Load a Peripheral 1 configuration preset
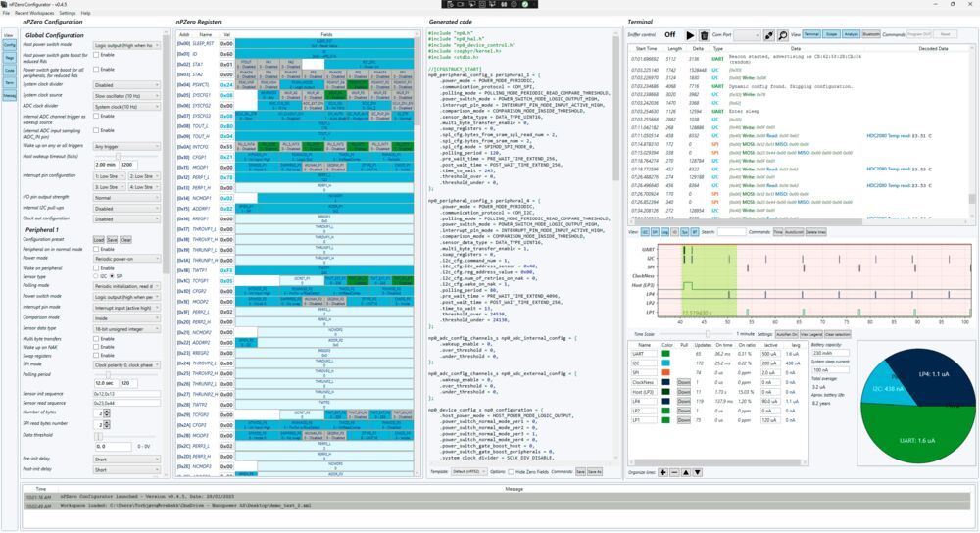980x533 pixels. (99, 240)
